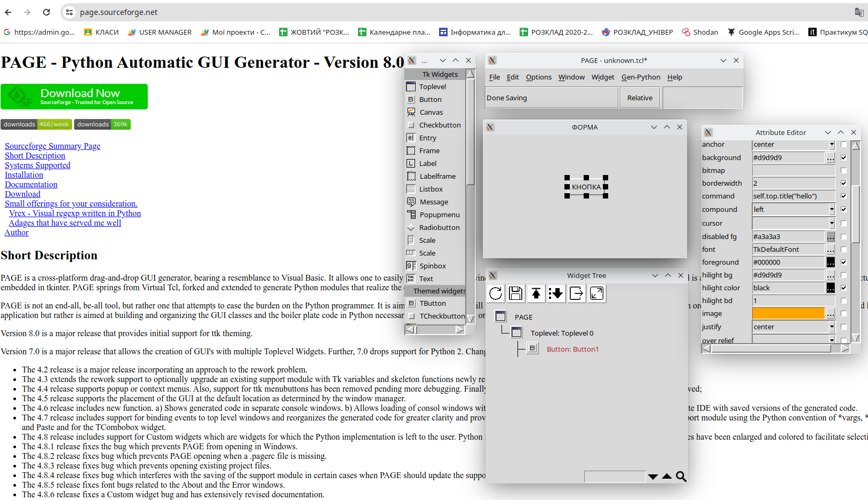Untick the foreground attribute checkbox
The height and width of the screenshot is (500, 868).
[843, 262]
